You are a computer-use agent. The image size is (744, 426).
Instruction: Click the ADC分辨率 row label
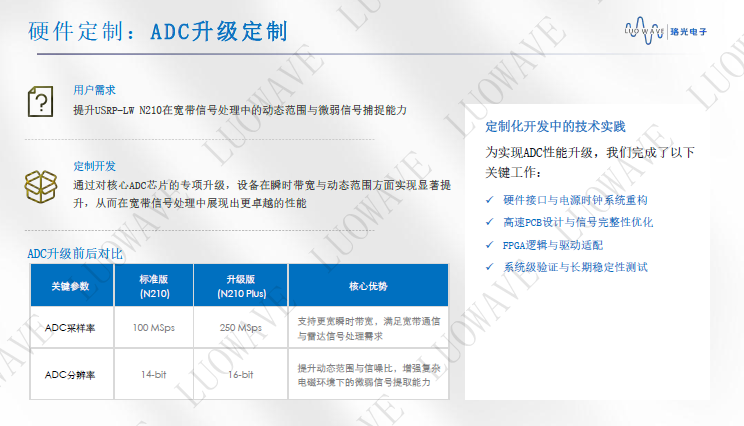[x=70, y=374]
